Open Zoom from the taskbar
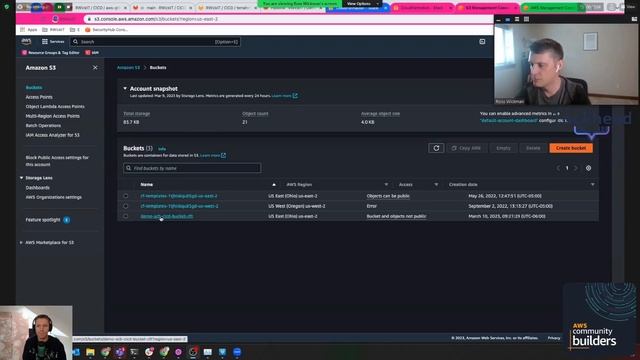The height and width of the screenshot is (360, 640). (237, 352)
